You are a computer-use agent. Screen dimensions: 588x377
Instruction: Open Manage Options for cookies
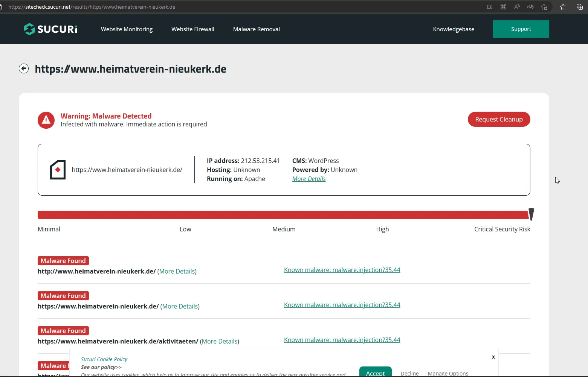point(448,373)
